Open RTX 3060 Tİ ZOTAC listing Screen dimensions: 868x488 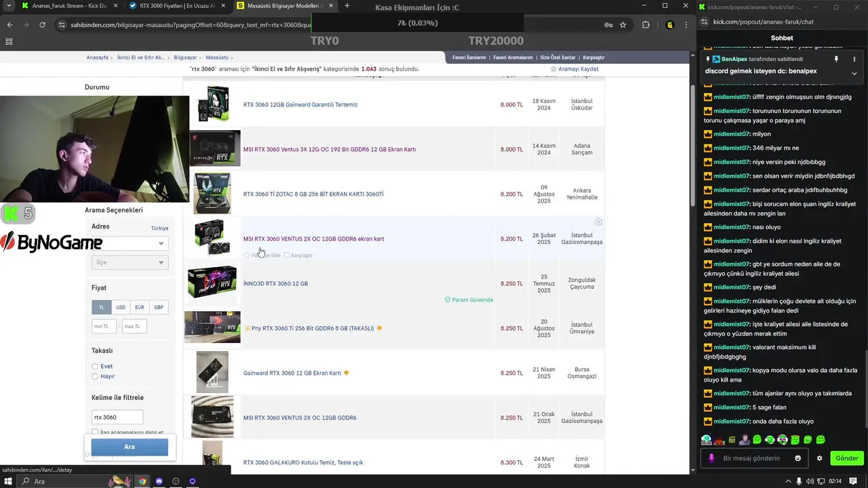point(313,195)
